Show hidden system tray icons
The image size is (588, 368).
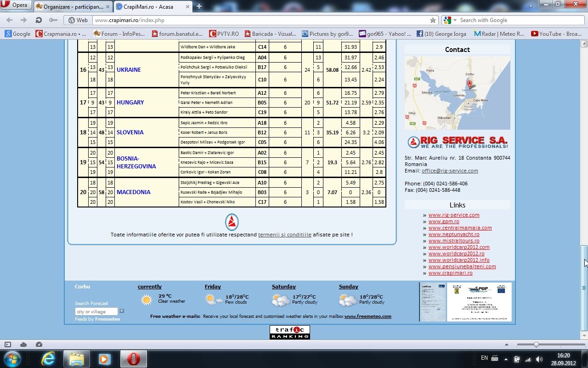click(506, 359)
